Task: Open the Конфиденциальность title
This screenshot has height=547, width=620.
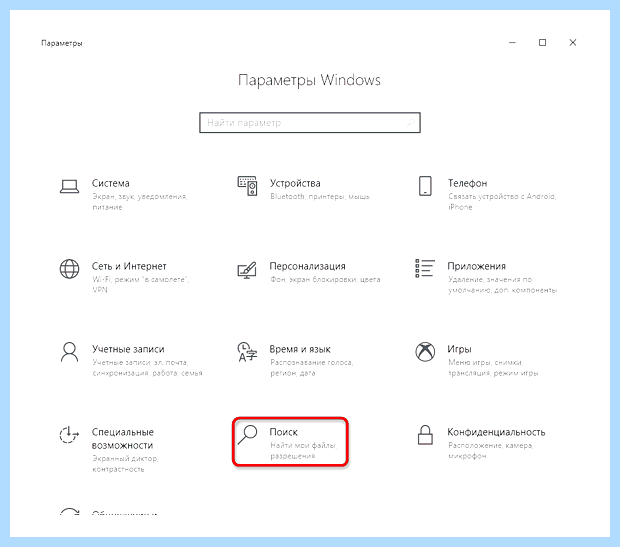Action: coord(496,432)
